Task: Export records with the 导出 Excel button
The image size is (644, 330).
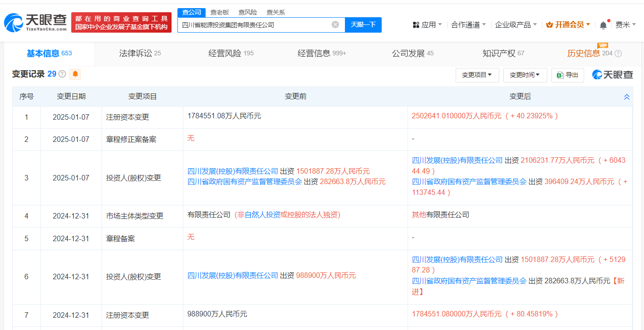Action: click(567, 75)
